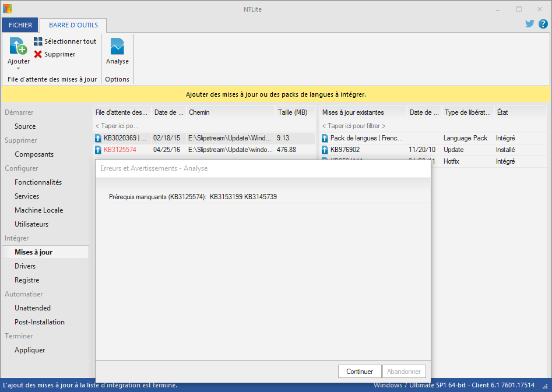Click icon beside Pack de langues row
This screenshot has width=552, height=392.
[325, 138]
